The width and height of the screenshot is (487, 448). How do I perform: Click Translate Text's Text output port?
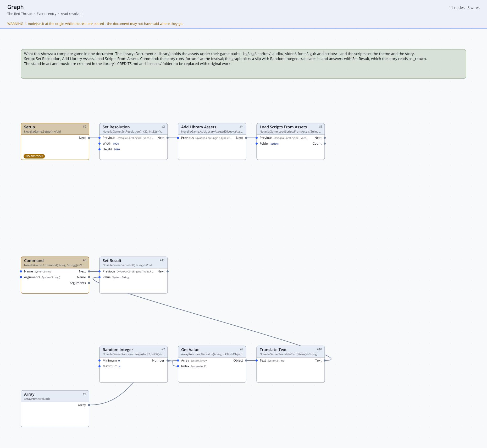[325, 360]
